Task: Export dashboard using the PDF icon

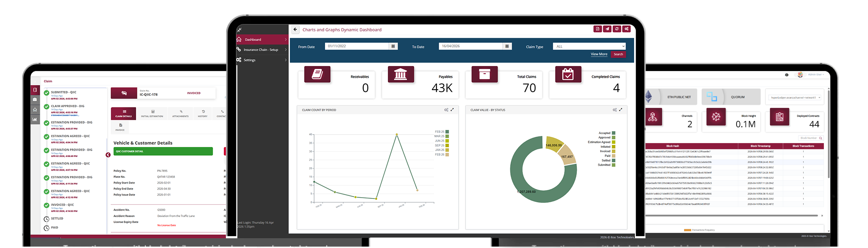Action: (x=598, y=29)
